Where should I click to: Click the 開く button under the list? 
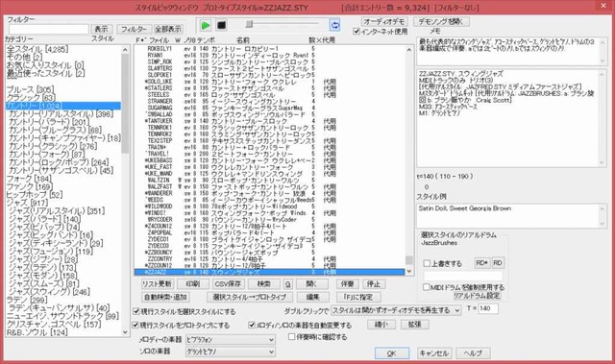coord(311,284)
